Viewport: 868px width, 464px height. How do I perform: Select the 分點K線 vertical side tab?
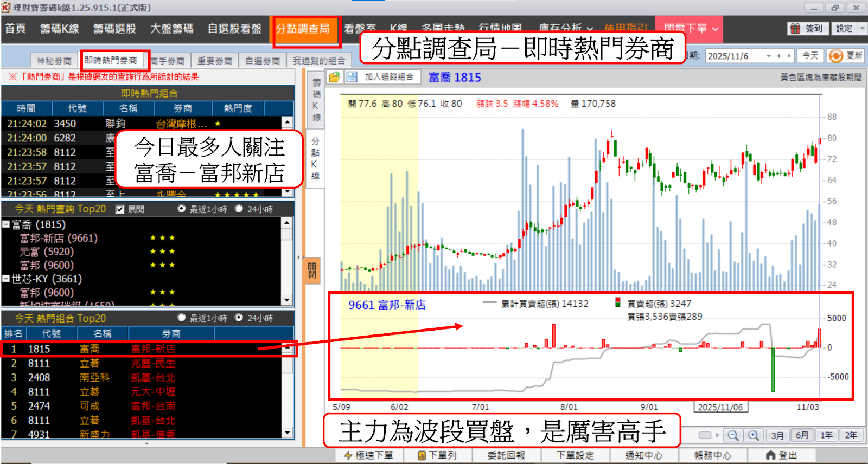(316, 158)
